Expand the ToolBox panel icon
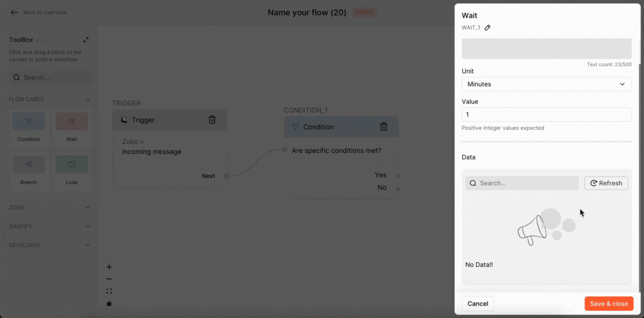Image resolution: width=644 pixels, height=318 pixels. pos(86,40)
